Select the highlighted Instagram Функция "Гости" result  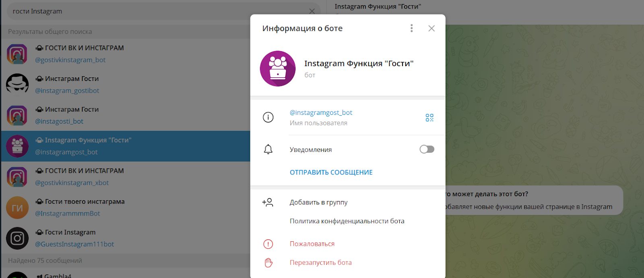[x=125, y=146]
